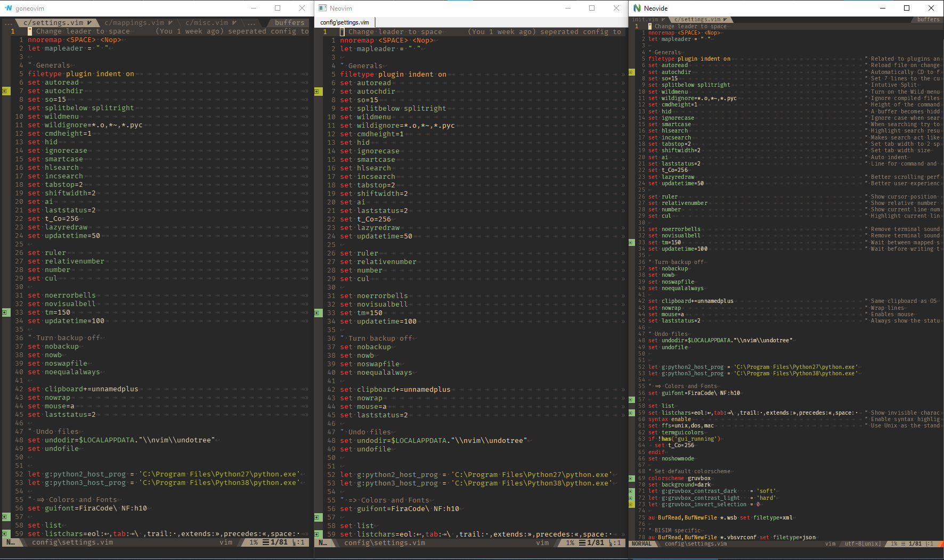This screenshot has height=560, width=944.
Task: Click the goneovim logo icon in its titlebar
Action: click(x=8, y=8)
